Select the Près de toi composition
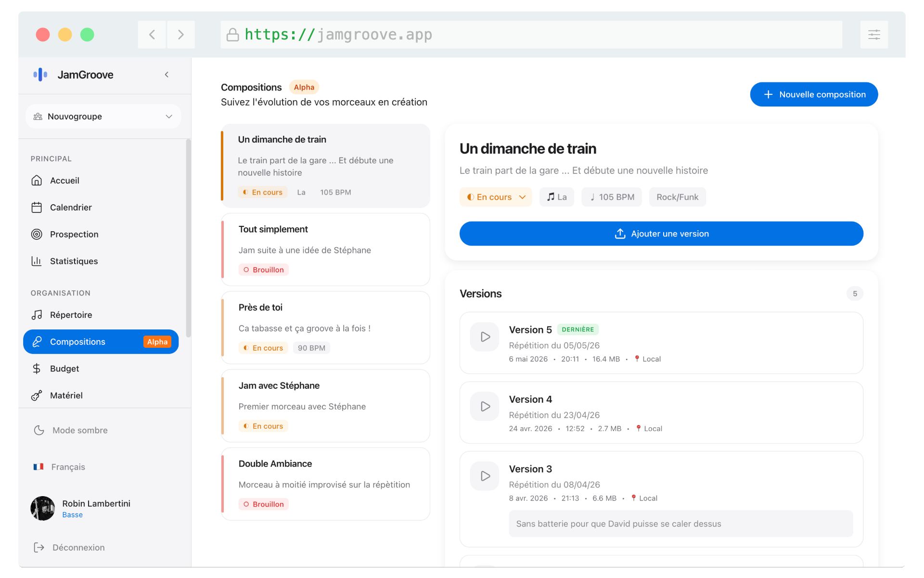 pos(325,328)
